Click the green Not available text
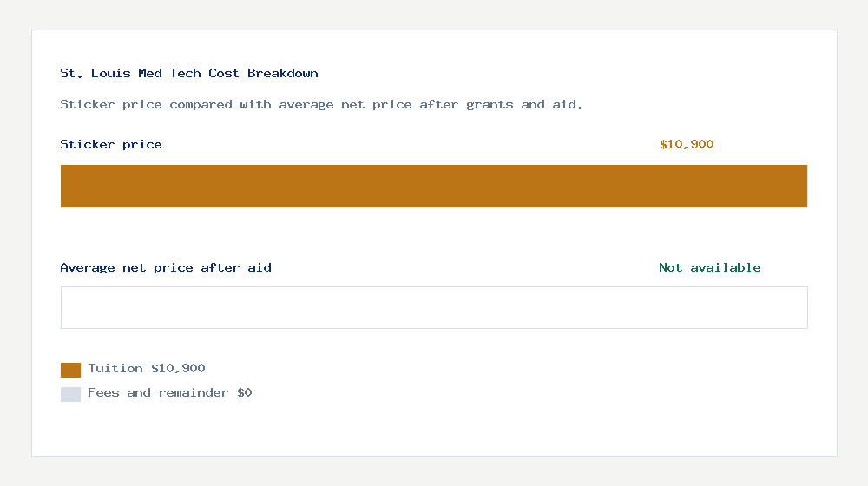The image size is (868, 486). [710, 268]
